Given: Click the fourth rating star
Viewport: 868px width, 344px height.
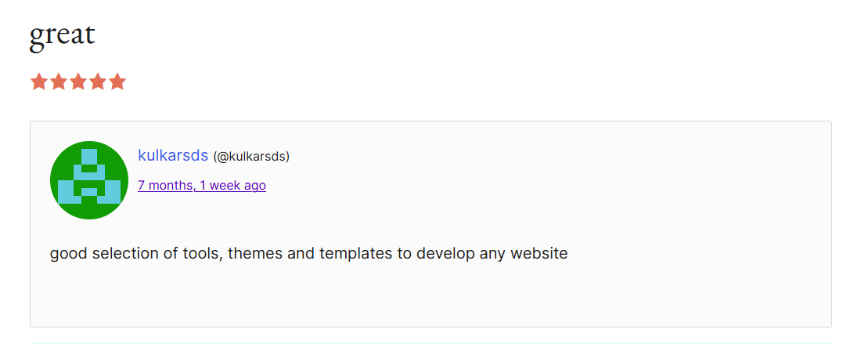Looking at the screenshot, I should pyautogui.click(x=97, y=81).
